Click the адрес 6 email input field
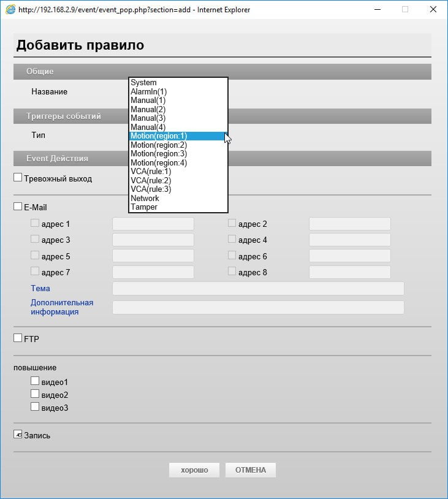 point(350,256)
